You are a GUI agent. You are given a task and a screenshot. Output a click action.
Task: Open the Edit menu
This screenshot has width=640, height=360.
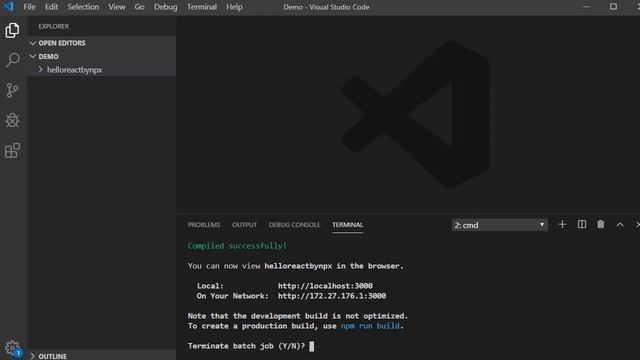click(51, 7)
